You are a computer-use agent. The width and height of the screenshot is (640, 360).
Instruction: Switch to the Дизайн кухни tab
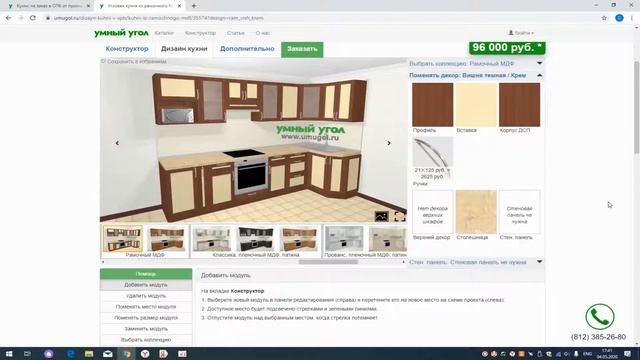pyautogui.click(x=184, y=49)
